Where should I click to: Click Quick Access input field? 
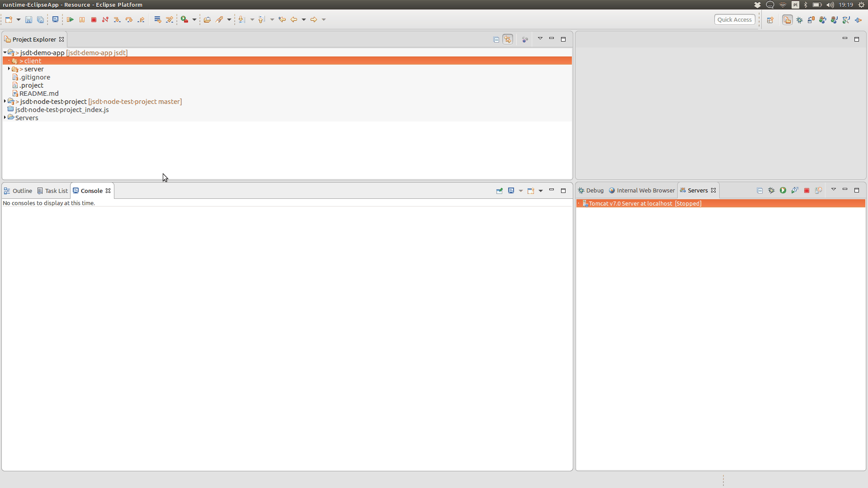[735, 19]
